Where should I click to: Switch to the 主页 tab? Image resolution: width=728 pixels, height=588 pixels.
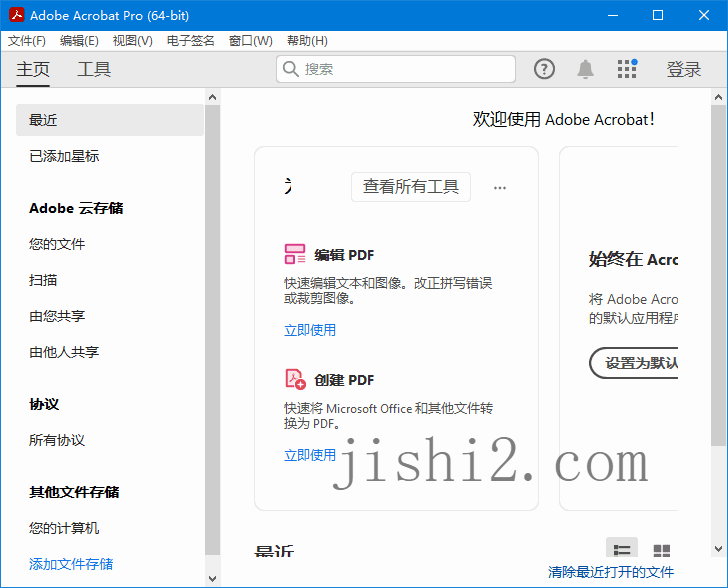click(32, 69)
